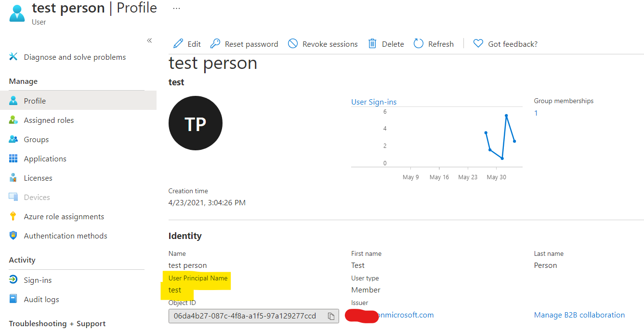This screenshot has width=644, height=331.
Task: Click the creation time 4/23/2021, 3:04:26 PM
Action: [207, 203]
